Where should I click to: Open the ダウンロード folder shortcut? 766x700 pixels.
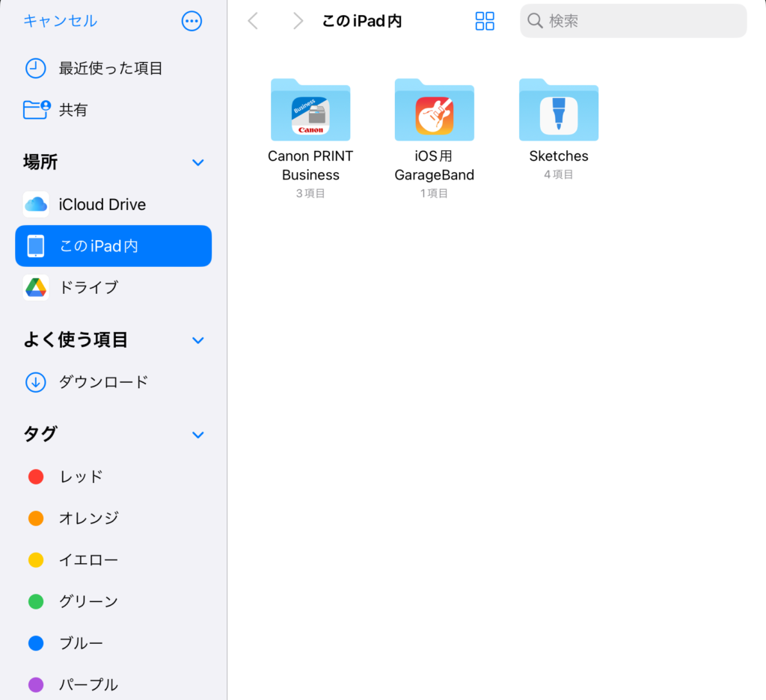[103, 382]
